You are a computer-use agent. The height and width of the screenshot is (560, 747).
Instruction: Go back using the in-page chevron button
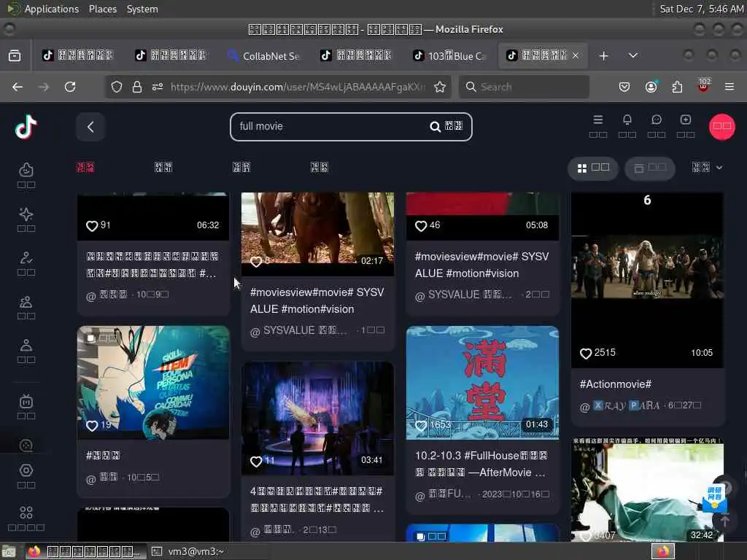point(90,127)
